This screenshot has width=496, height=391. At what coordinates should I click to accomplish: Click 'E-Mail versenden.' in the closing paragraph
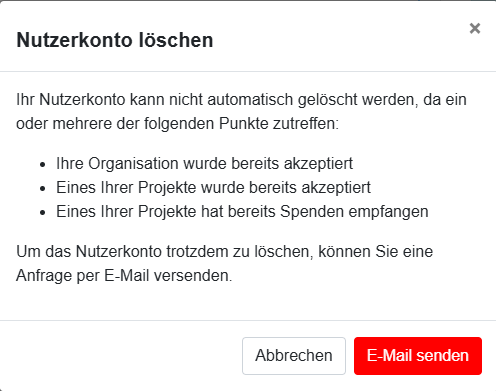(x=168, y=275)
